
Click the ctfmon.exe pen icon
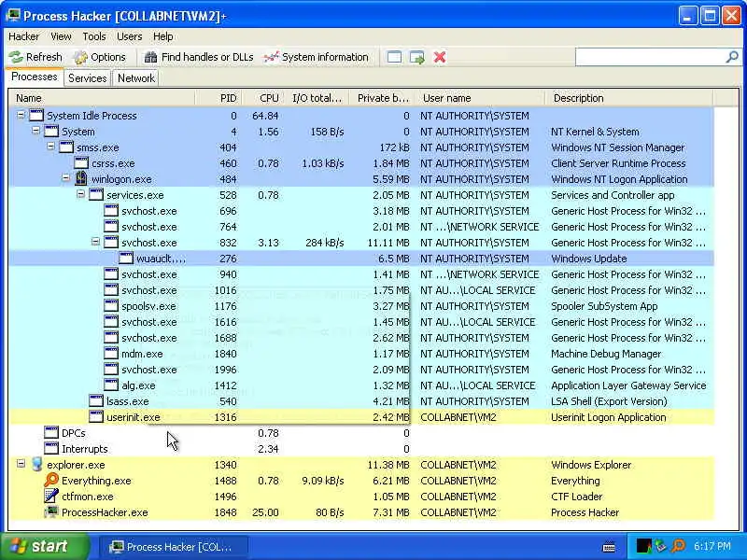tap(51, 496)
